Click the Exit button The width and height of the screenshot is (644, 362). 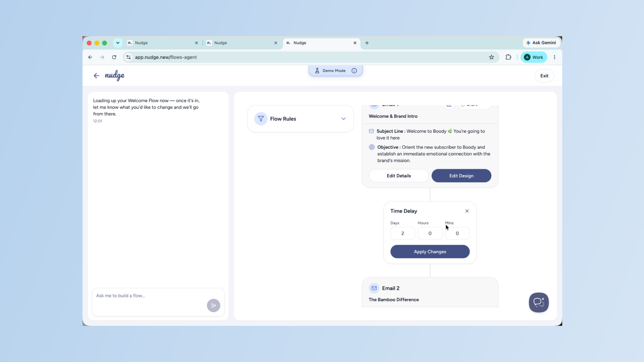pyautogui.click(x=544, y=76)
